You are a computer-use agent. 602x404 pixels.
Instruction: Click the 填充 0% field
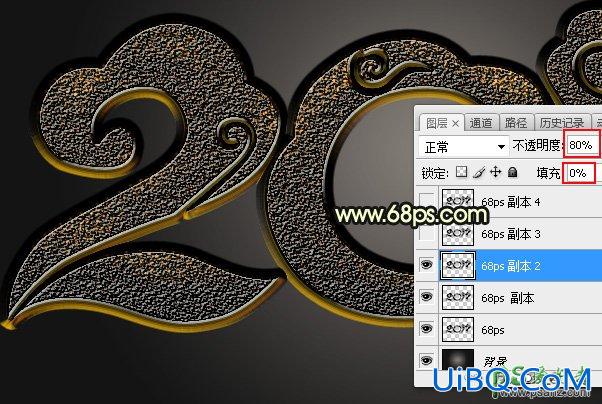(579, 173)
